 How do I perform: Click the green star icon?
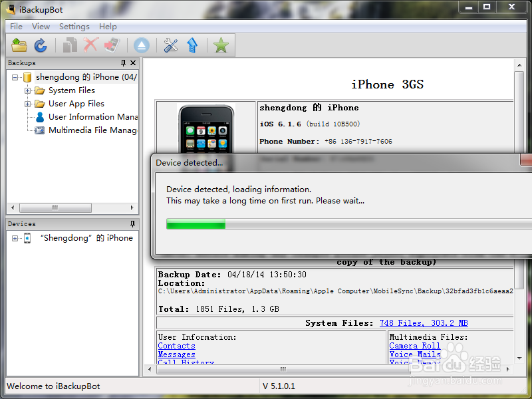[221, 45]
